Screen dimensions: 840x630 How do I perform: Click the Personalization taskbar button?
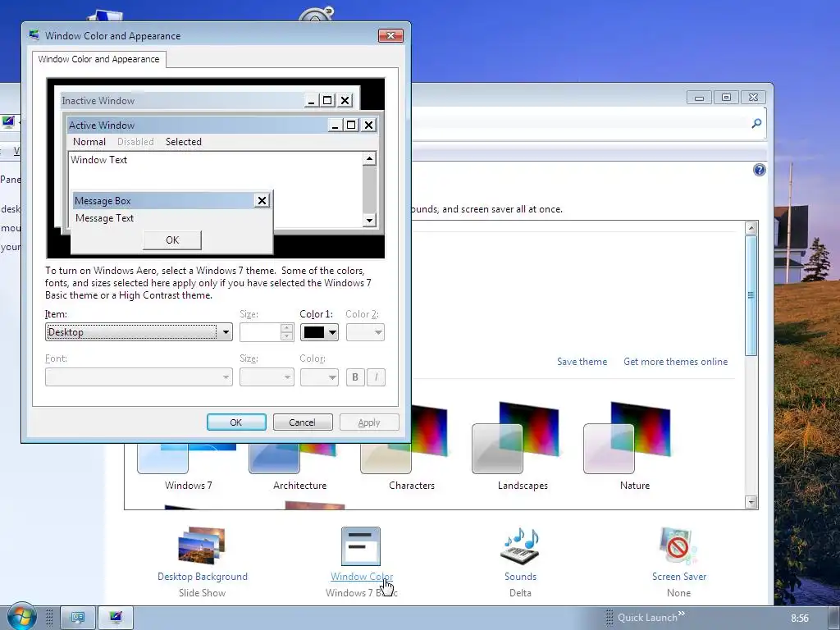[x=116, y=618]
